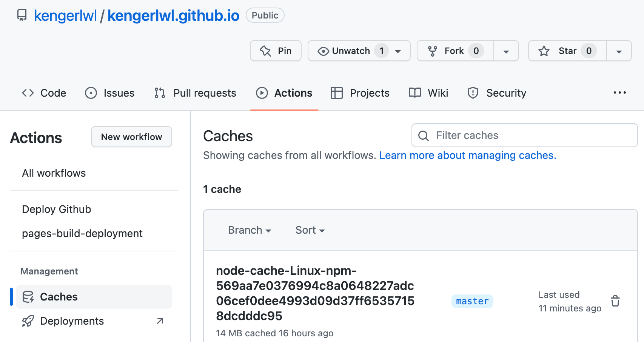Image resolution: width=644 pixels, height=342 pixels.
Task: Go to the Pull requests tab
Action: click(195, 93)
